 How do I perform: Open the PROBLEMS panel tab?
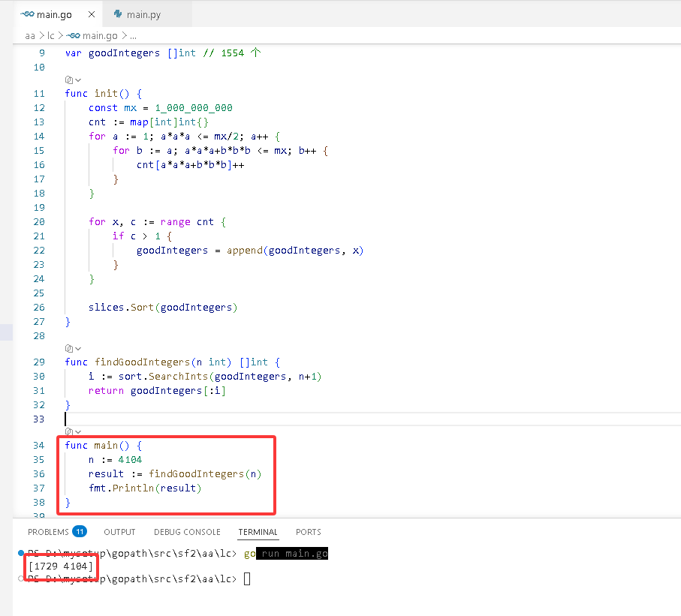coord(48,532)
